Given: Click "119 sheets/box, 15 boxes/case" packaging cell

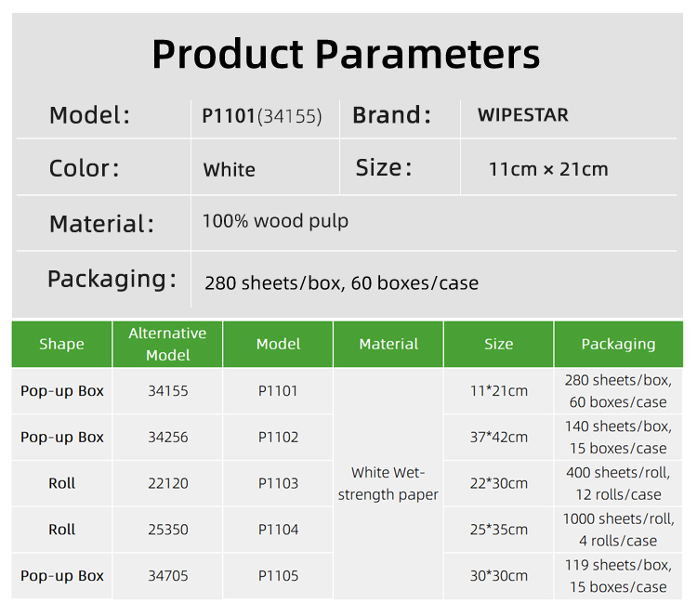Looking at the screenshot, I should tap(618, 576).
